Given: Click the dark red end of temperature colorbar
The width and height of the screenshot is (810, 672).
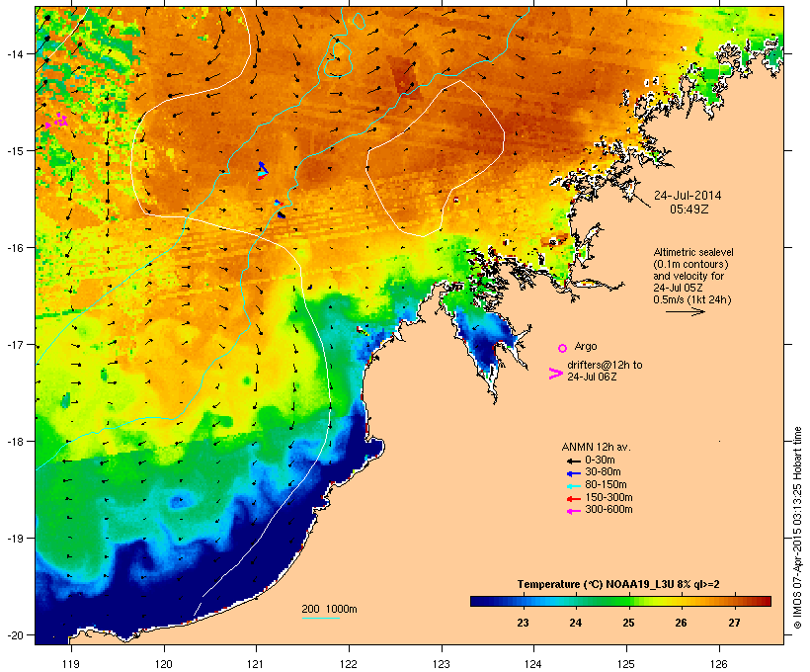Looking at the screenshot, I should point(766,601).
